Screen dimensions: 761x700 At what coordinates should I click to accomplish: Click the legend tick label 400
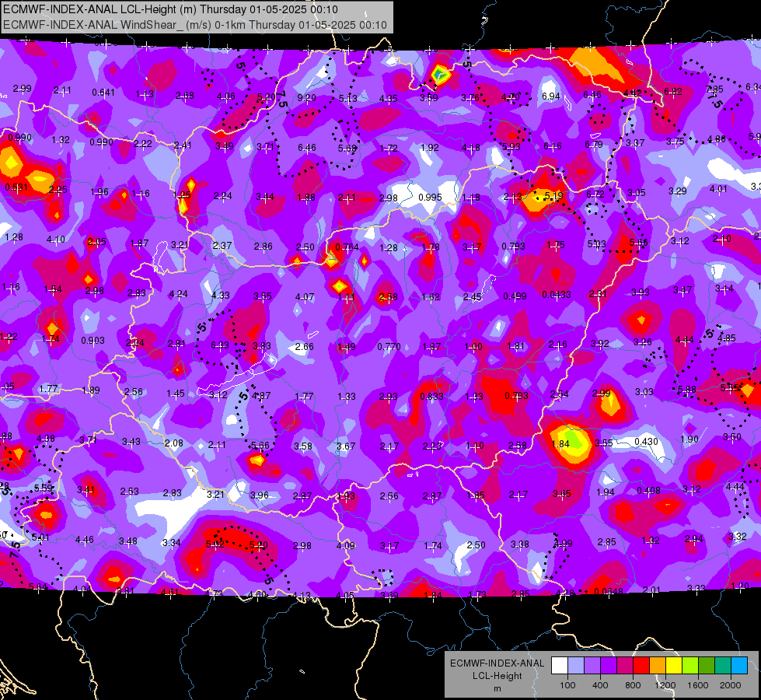tap(600, 685)
